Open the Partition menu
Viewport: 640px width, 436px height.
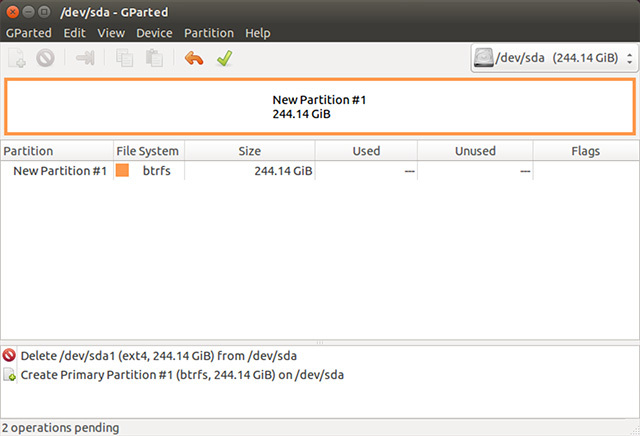tap(209, 33)
